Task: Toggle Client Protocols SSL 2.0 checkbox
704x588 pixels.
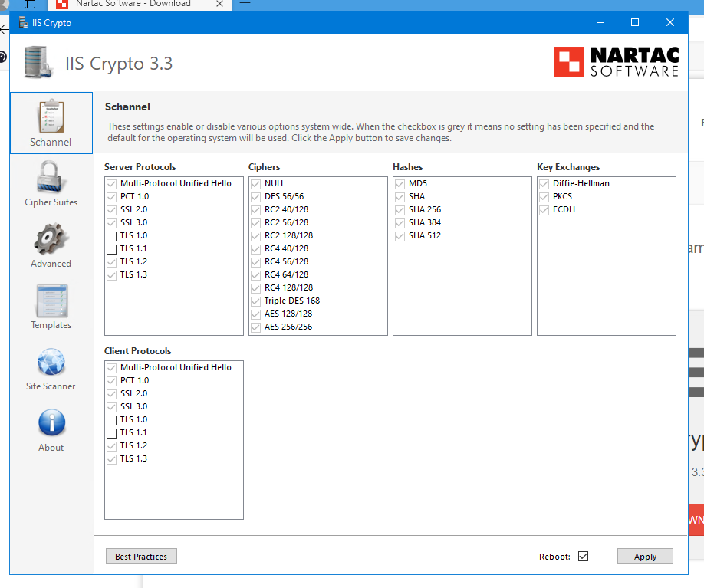Action: point(112,394)
